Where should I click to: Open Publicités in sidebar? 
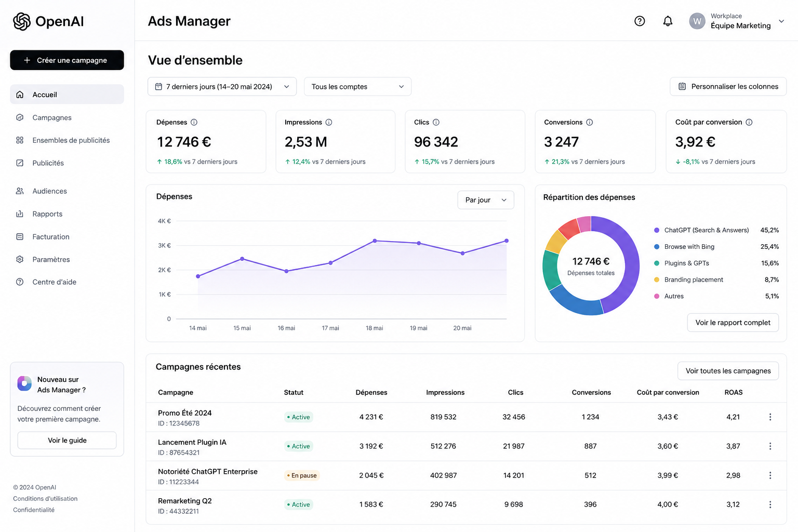click(x=67, y=163)
